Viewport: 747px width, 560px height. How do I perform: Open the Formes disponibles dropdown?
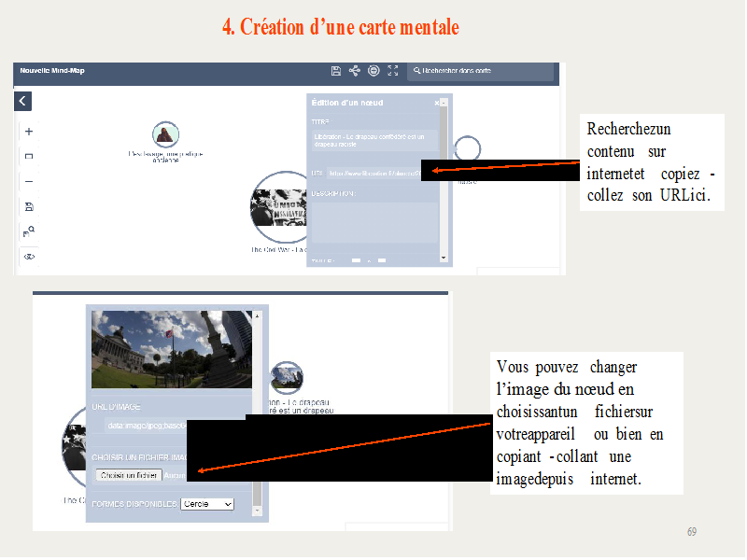[207, 504]
